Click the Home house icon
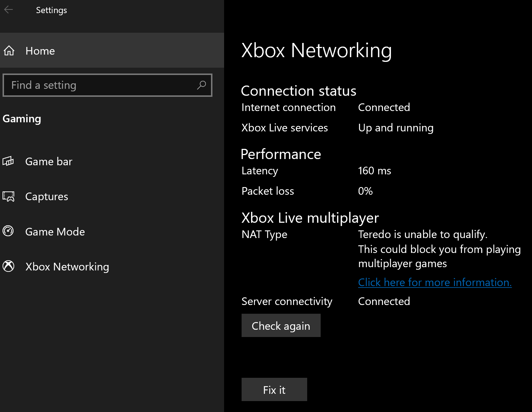Image resolution: width=532 pixels, height=412 pixels. point(9,51)
